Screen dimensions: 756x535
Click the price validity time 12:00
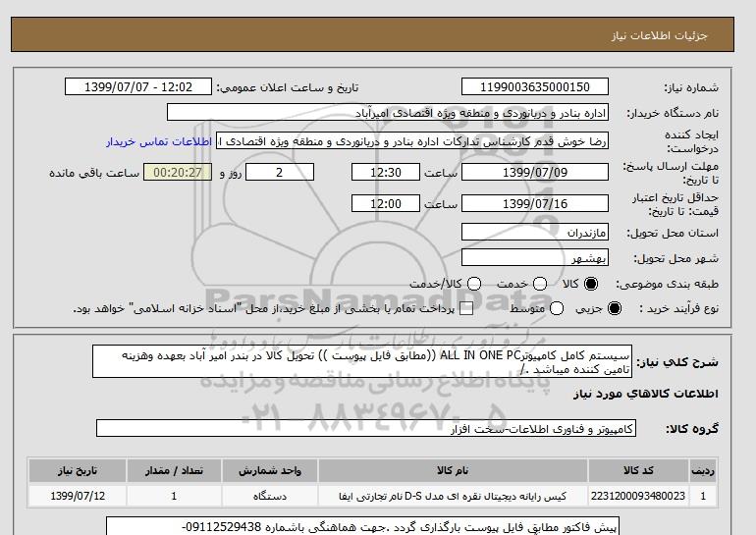386,203
